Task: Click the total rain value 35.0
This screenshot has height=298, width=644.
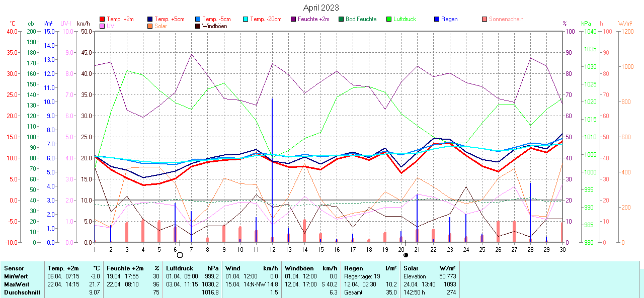Action: 390,292
